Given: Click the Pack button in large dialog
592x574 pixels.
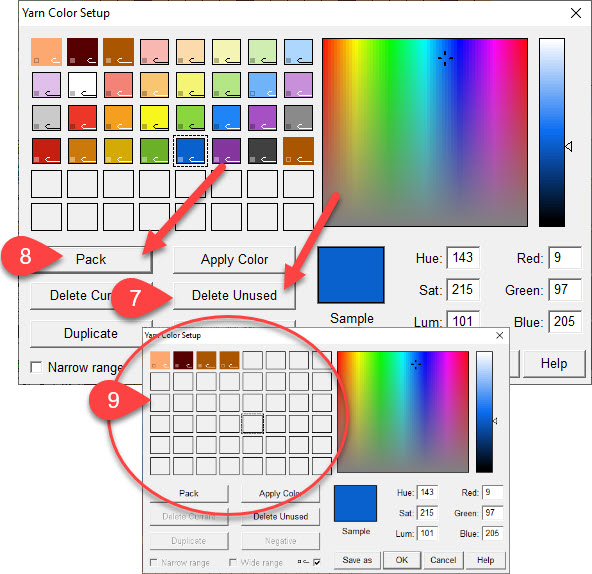Looking at the screenshot, I should pos(91,259).
